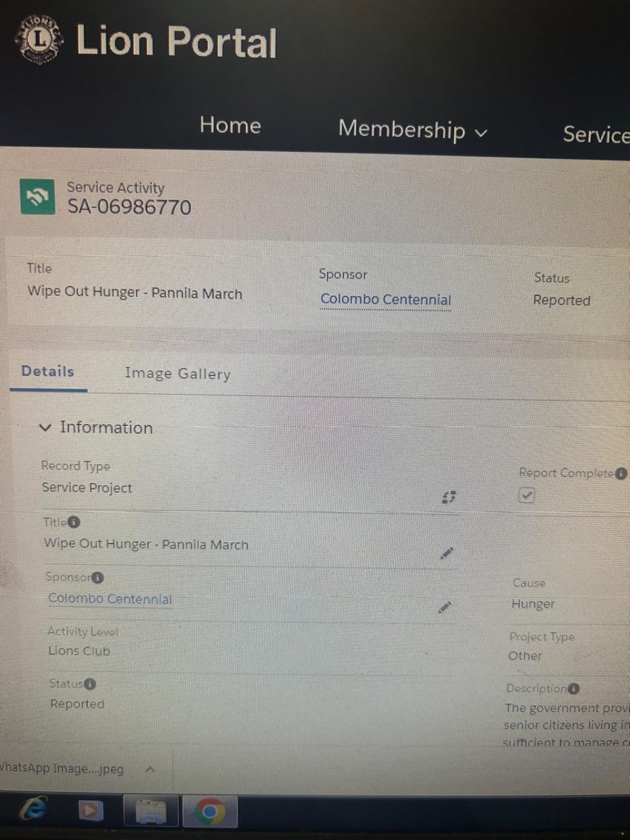
Task: Open Colombo Centennial sponsor link in header
Action: (x=386, y=300)
